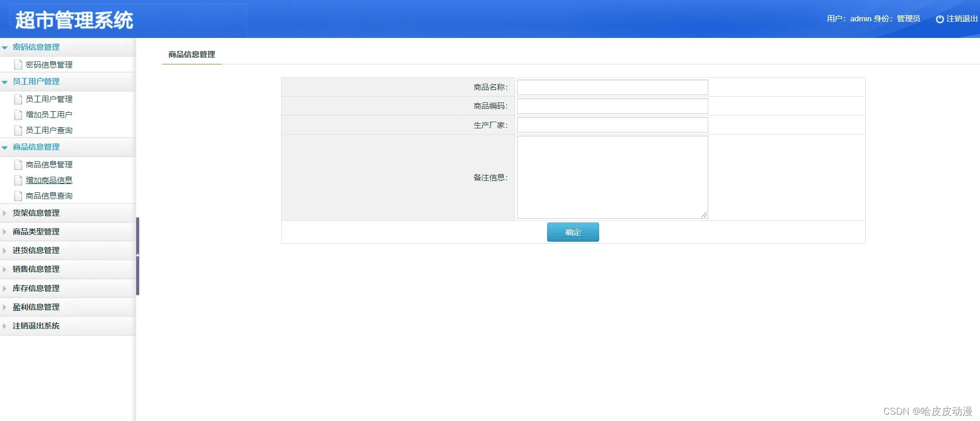Open the 库存信息管理 menu section

click(68, 288)
